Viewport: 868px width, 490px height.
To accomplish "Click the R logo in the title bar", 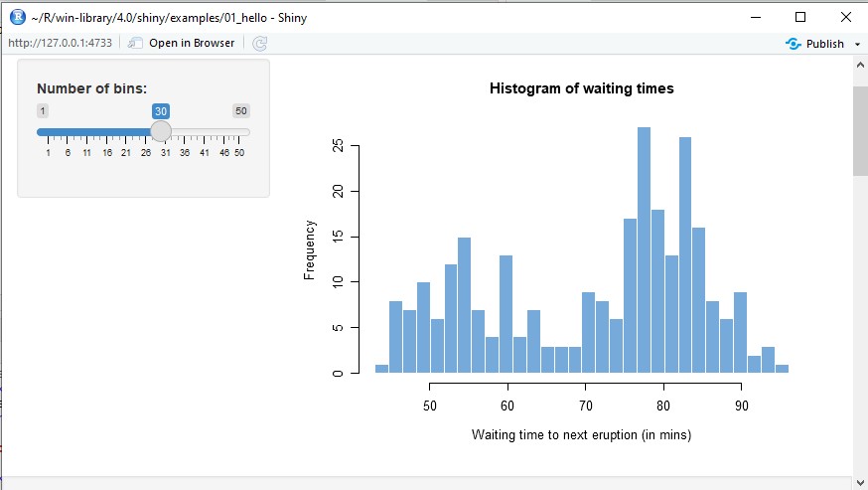I will (x=17, y=16).
